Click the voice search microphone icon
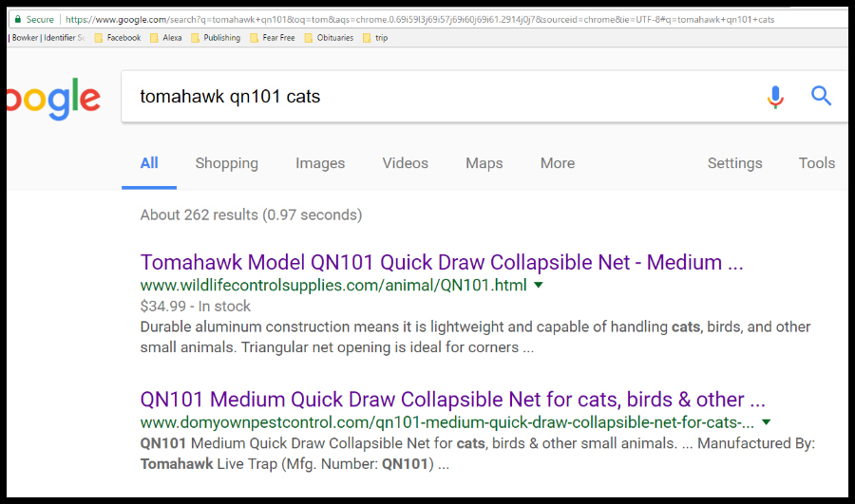This screenshot has height=504, width=855. click(x=775, y=97)
